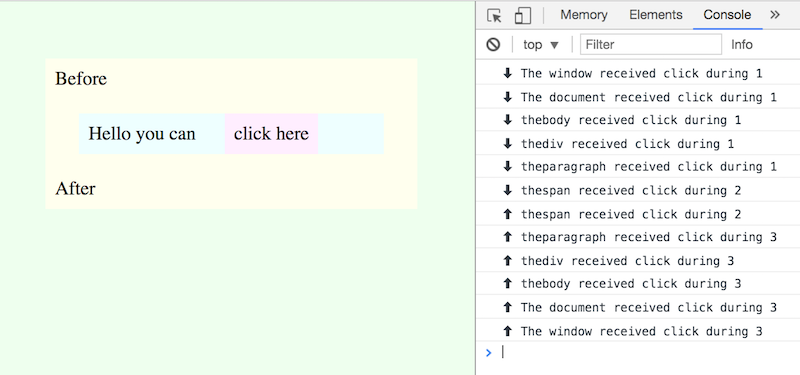Image resolution: width=800 pixels, height=375 pixels.
Task: Select log "theparagraph received click during 1"
Action: tap(638, 166)
